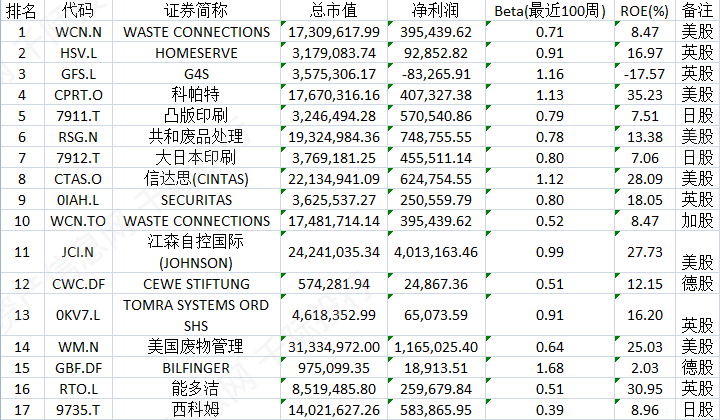Click the ROE(%) column header
The height and width of the screenshot is (420, 720).
coord(644,11)
